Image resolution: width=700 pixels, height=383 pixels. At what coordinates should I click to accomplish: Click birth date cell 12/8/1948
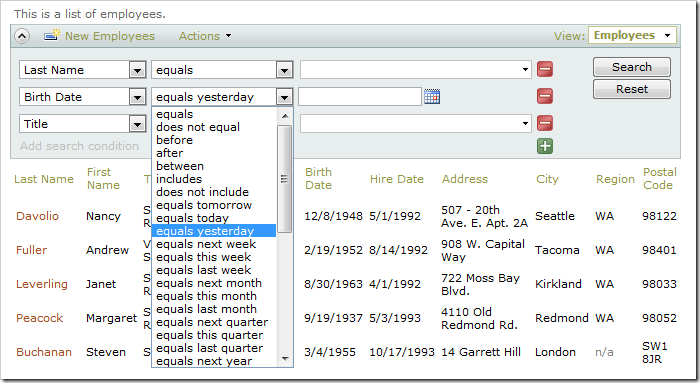[333, 216]
